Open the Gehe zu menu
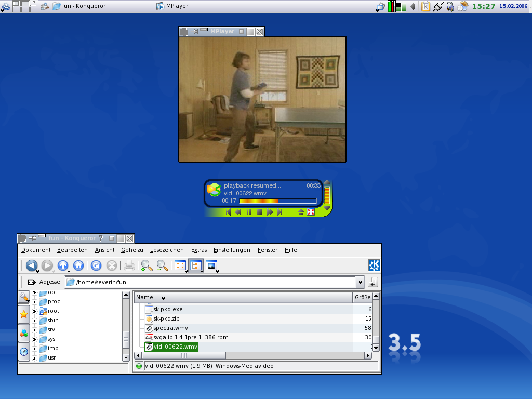532x399 pixels. click(x=132, y=250)
